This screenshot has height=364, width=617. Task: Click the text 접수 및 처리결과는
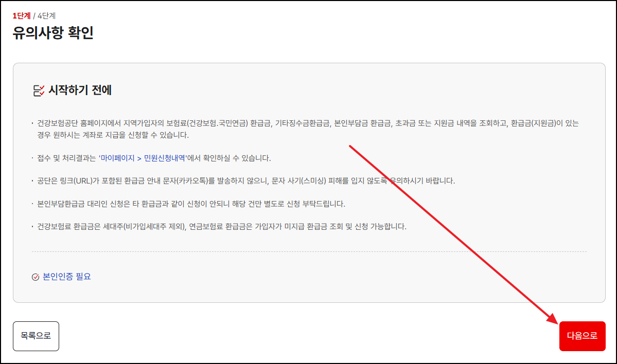point(66,158)
